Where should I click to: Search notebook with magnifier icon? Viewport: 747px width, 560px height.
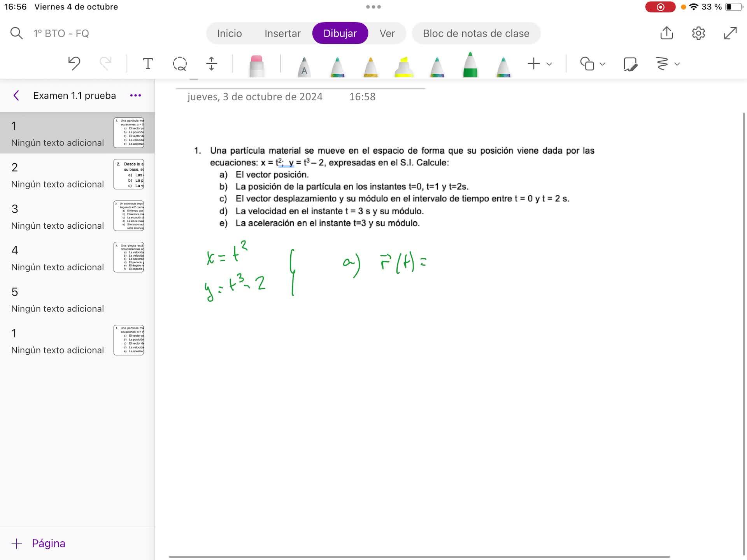[x=16, y=33]
